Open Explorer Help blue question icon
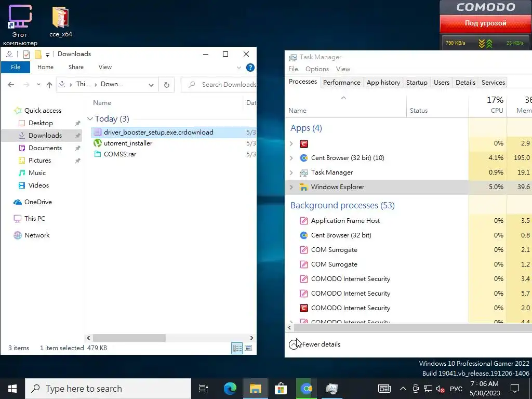The width and height of the screenshot is (532, 399). coord(250,68)
